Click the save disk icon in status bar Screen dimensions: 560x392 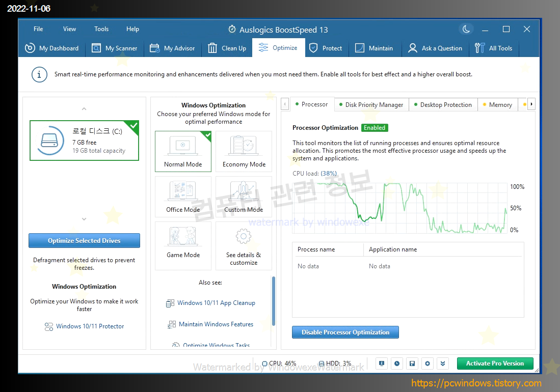(412, 363)
